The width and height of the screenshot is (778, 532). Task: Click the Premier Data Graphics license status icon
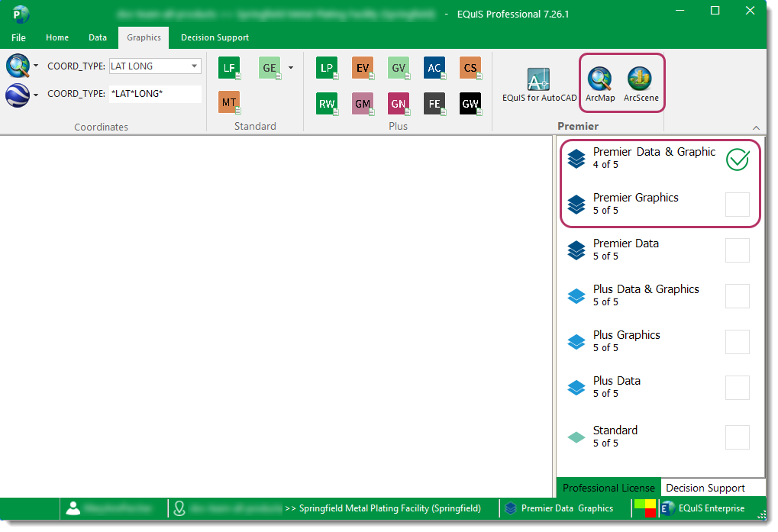pos(511,508)
